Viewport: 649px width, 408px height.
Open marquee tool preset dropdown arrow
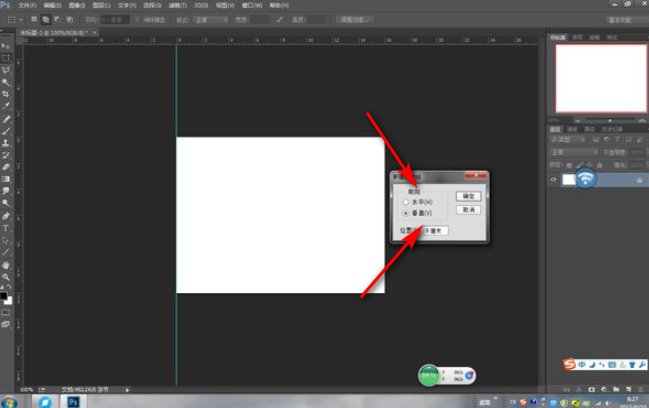pos(21,19)
